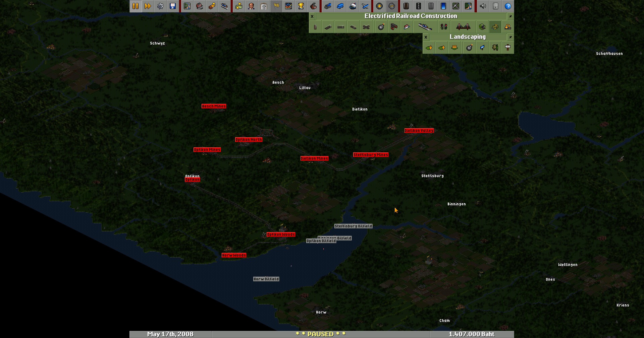644x338 pixels.
Task: Click the Dietikon Valley station sign
Action: 419,131
